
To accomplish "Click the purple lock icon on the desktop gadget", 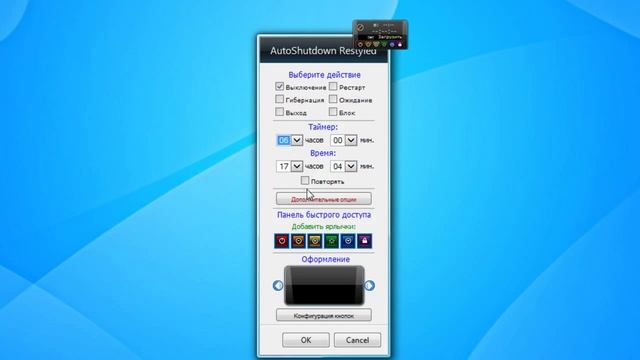I will click(x=400, y=44).
